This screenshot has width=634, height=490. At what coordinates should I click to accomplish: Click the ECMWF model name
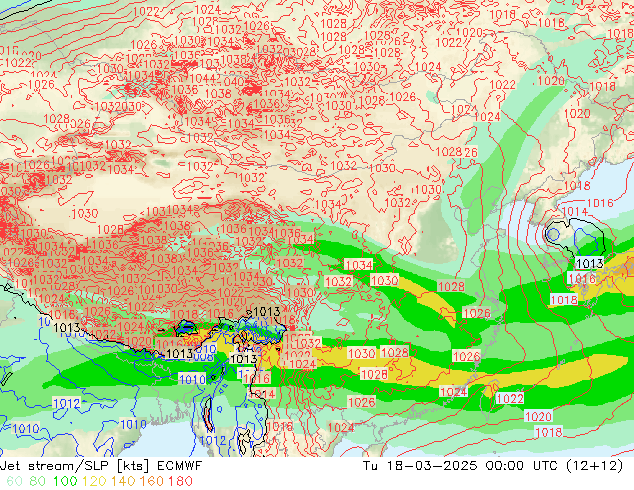click(x=179, y=466)
